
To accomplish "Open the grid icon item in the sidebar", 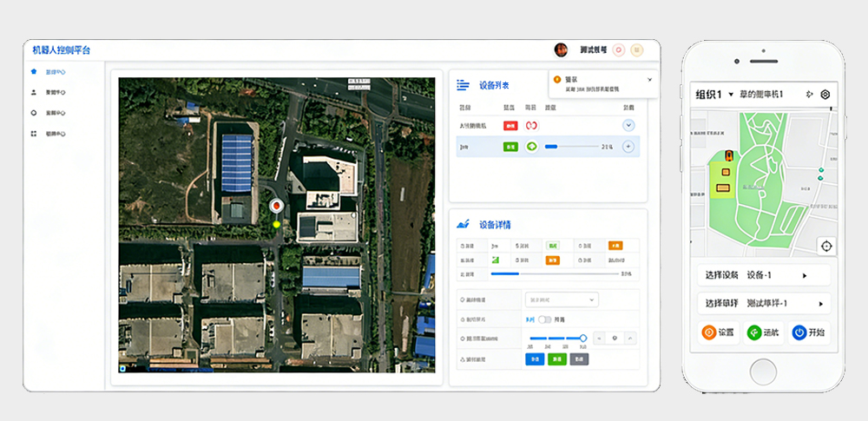I will [34, 134].
